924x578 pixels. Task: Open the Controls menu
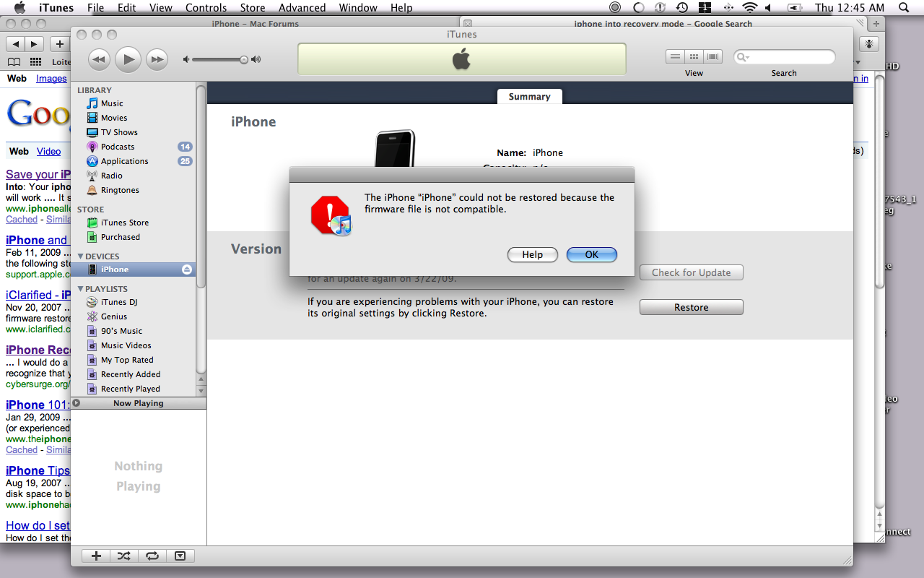click(206, 7)
